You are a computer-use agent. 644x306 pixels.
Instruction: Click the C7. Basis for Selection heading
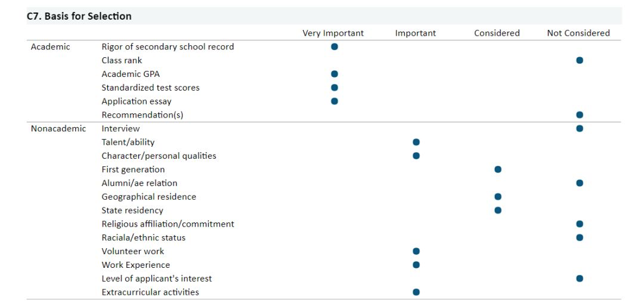coord(79,16)
